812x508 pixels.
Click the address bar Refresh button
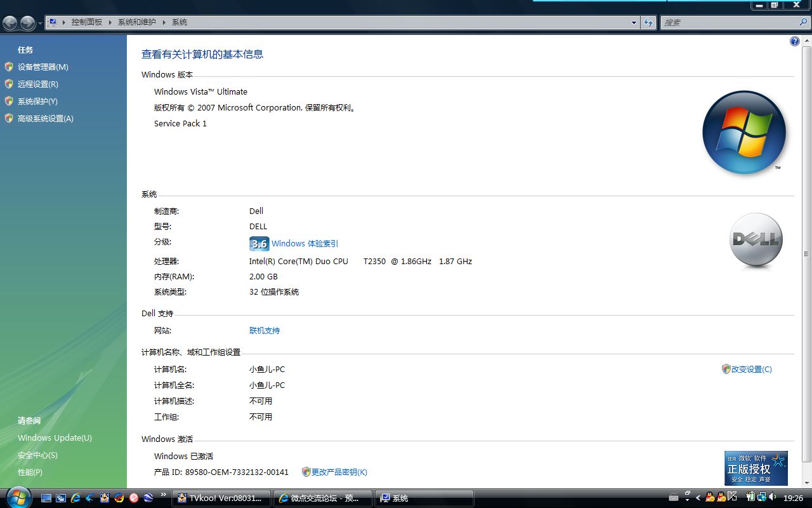648,22
